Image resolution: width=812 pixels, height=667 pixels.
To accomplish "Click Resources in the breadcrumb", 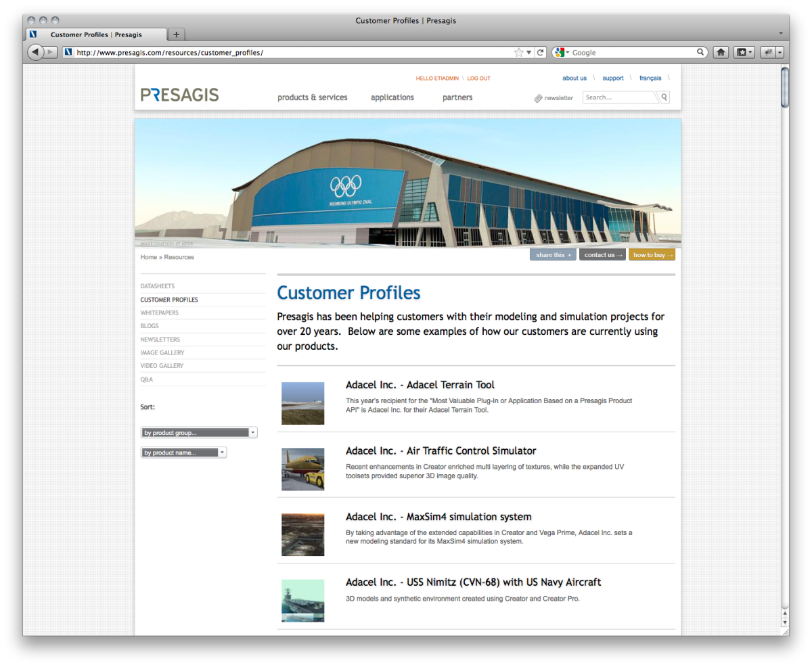I will point(179,257).
